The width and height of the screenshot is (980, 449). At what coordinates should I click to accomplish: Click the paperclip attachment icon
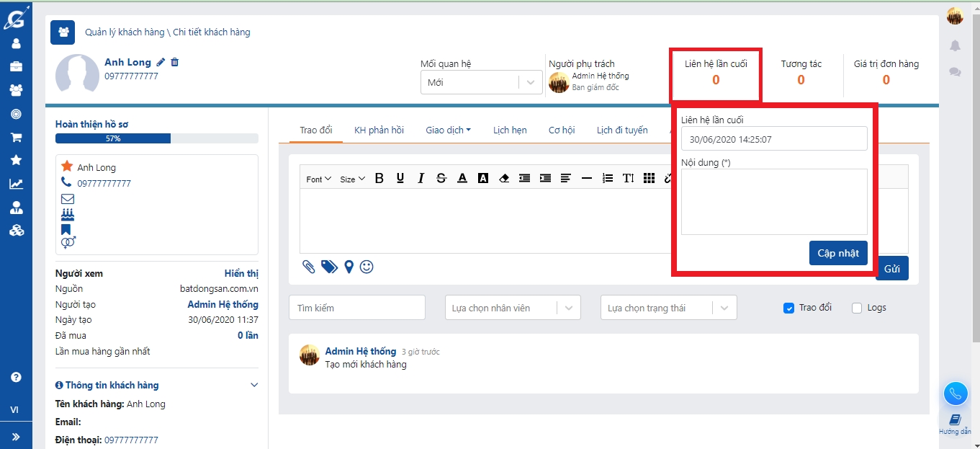coord(309,267)
